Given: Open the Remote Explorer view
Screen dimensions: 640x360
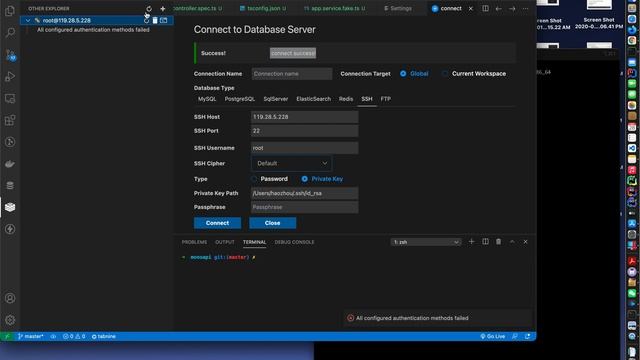Looking at the screenshot, I should click(x=10, y=98).
